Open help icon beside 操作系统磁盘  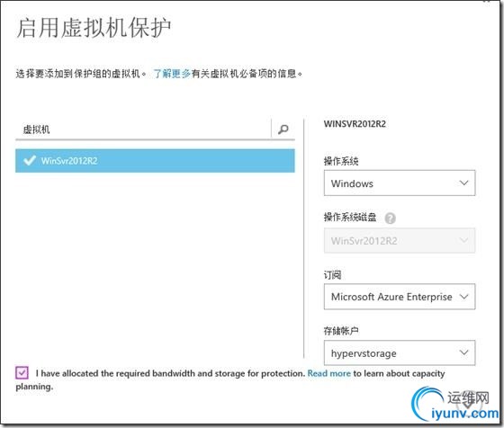(x=391, y=218)
